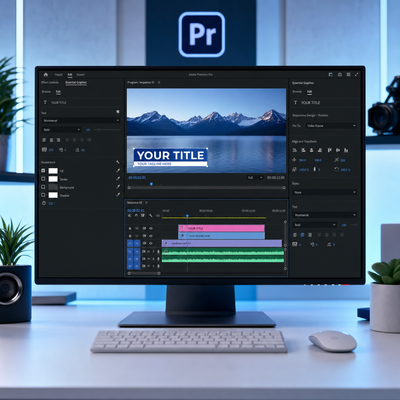
Task: Open the Pin To Video Frame dropdown
Action: pos(331,126)
